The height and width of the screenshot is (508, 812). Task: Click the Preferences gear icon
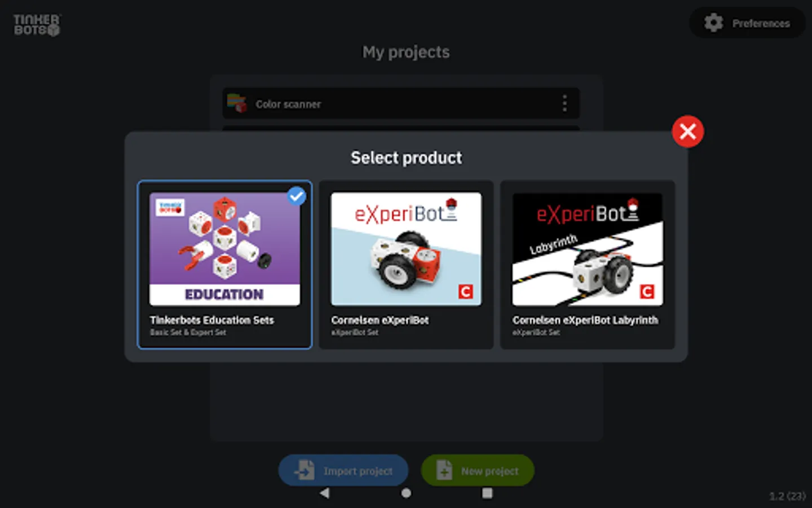[x=713, y=23]
